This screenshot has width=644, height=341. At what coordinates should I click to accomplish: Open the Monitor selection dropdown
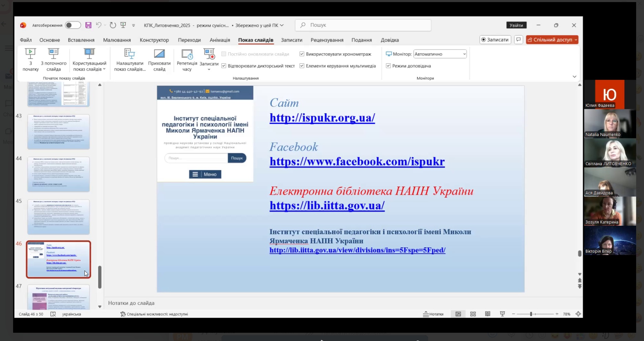440,54
